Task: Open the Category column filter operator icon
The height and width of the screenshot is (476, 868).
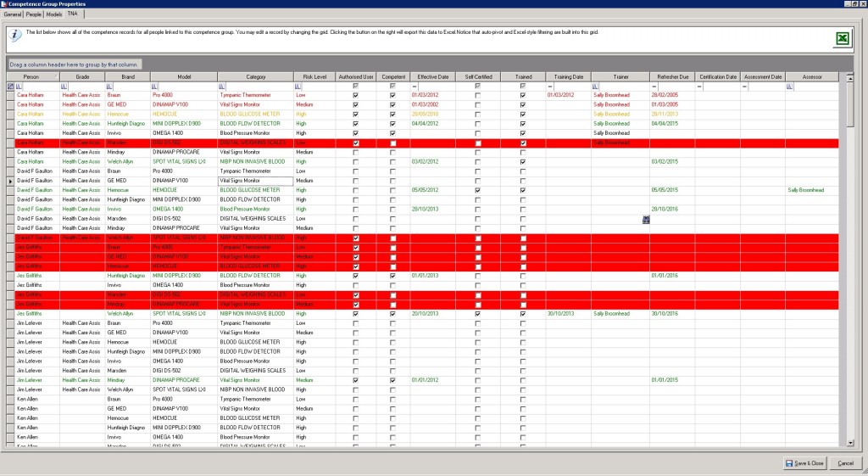Action: pos(222,87)
